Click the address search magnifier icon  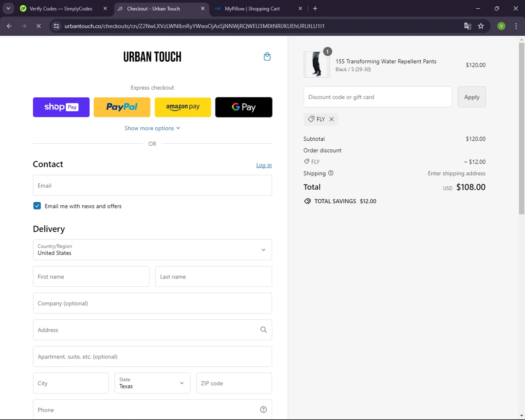coord(264,330)
